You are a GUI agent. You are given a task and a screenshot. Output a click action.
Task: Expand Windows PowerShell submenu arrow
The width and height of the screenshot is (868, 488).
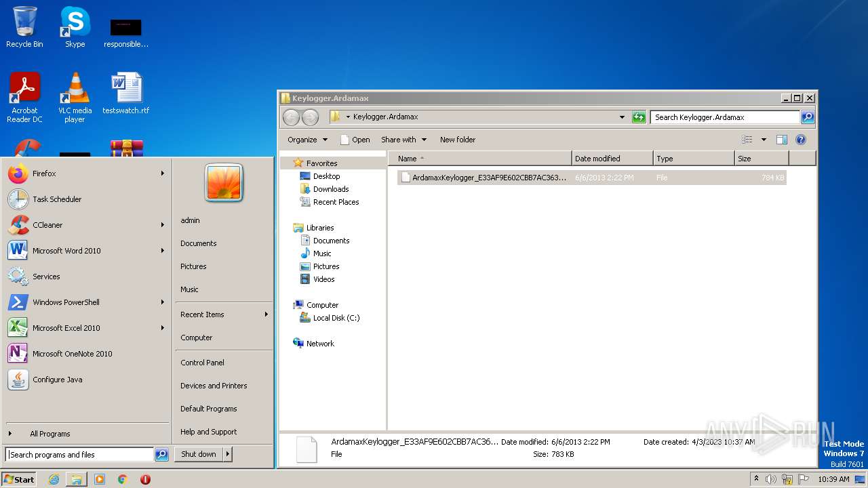[163, 302]
